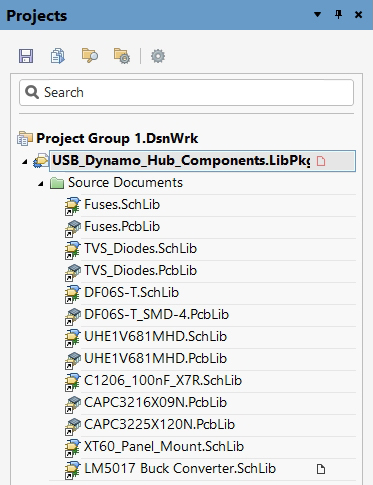Image resolution: width=373 pixels, height=485 pixels.
Task: Click the Compile documents icon
Action: pyautogui.click(x=58, y=56)
